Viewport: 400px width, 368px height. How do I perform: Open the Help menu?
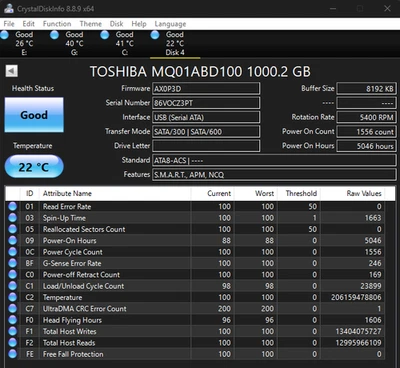[139, 24]
